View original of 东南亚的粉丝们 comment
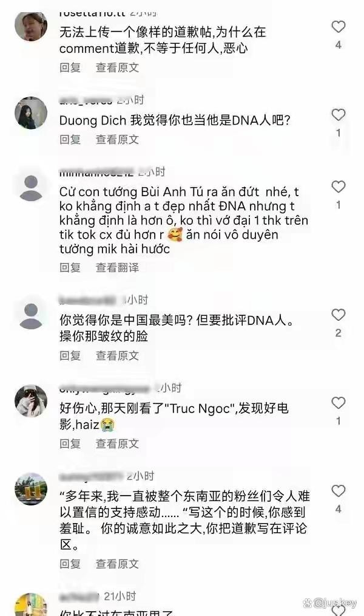 [117, 564]
